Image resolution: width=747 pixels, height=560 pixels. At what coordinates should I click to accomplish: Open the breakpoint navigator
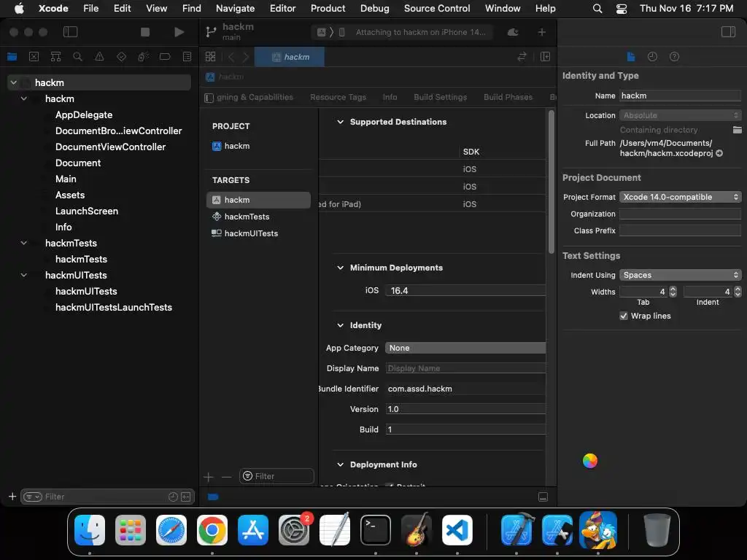pos(165,57)
